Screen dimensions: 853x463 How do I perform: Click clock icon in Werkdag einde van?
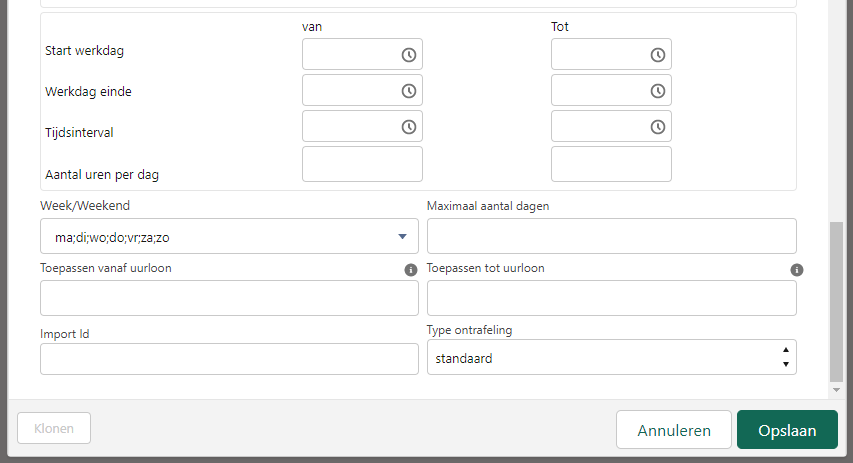[409, 91]
